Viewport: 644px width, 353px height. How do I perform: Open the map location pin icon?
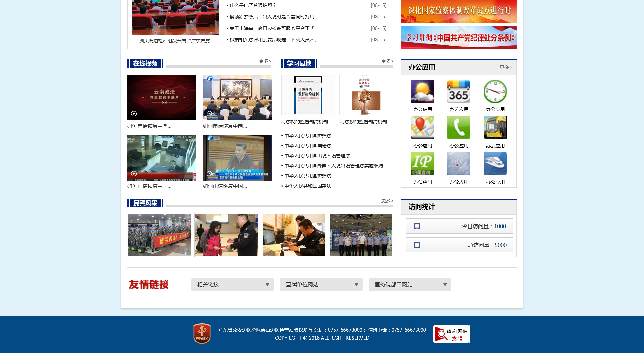tap(422, 128)
